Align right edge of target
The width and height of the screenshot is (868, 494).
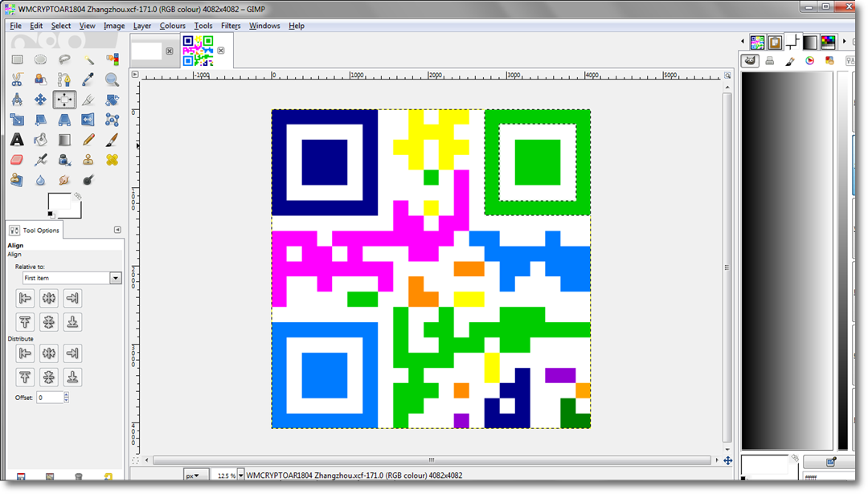[x=72, y=298]
